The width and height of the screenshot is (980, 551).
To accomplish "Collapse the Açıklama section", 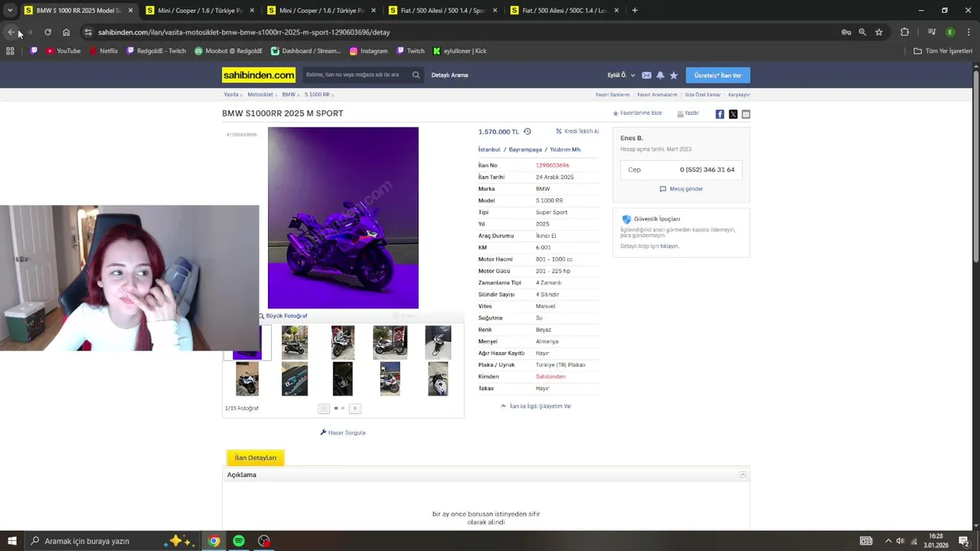I will (x=743, y=475).
